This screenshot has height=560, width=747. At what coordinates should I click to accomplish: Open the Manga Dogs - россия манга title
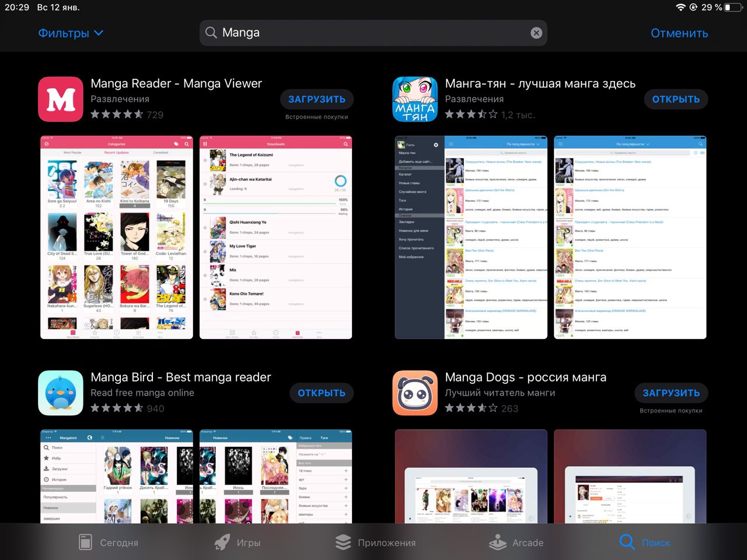[x=526, y=377]
